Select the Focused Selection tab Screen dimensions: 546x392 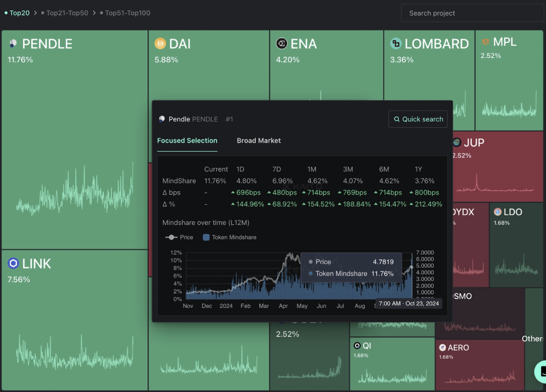[187, 141]
